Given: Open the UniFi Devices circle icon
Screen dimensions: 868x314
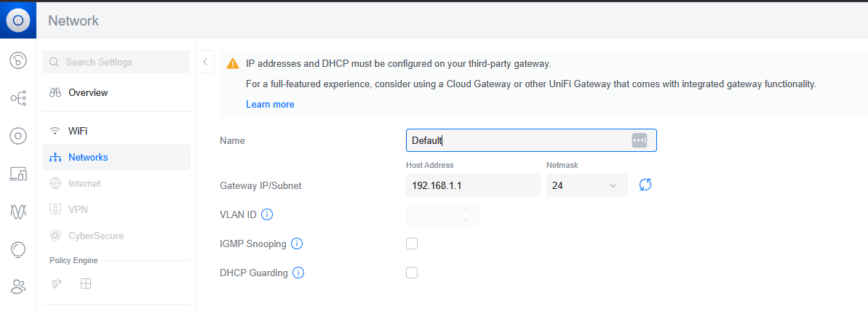Looking at the screenshot, I should pyautogui.click(x=18, y=136).
